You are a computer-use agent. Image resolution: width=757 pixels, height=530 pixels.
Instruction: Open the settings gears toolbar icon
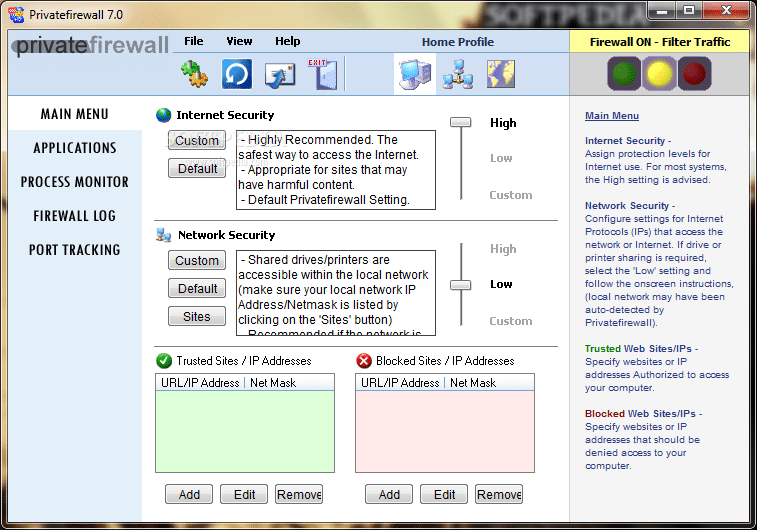pyautogui.click(x=195, y=74)
